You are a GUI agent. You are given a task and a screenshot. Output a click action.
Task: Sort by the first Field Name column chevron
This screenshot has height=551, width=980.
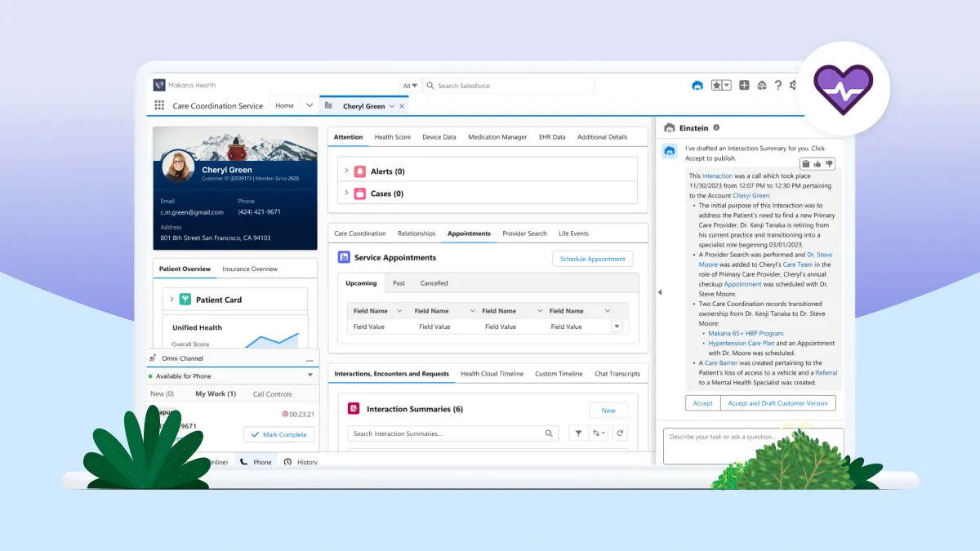399,311
